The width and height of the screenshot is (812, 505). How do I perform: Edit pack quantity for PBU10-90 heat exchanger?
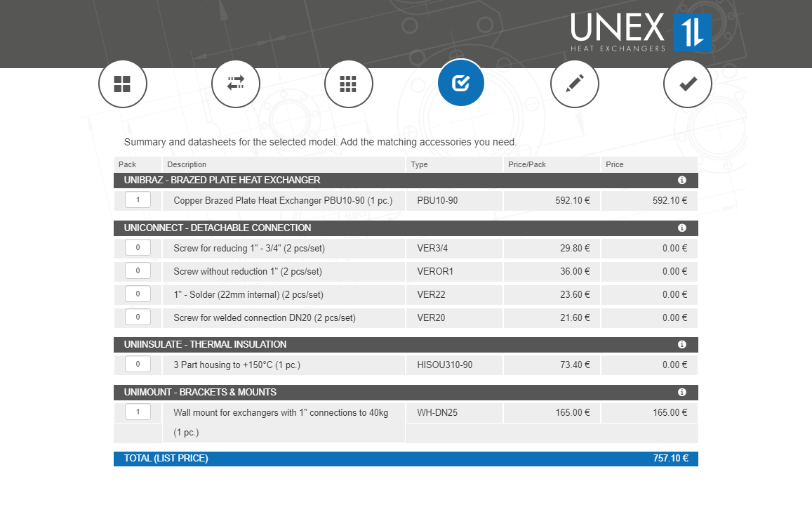pyautogui.click(x=138, y=199)
